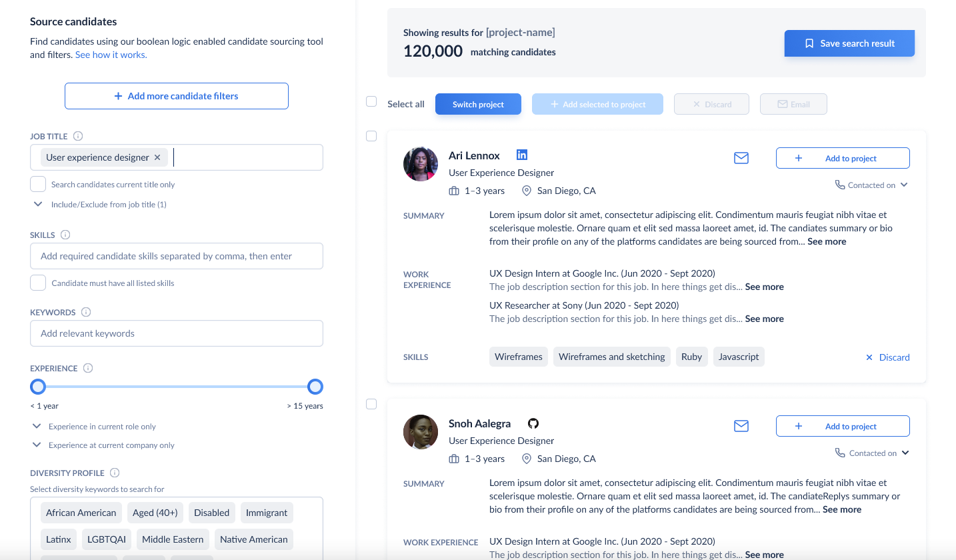Click the briefcase icon on Snoh Aalegra card
Image resolution: width=956 pixels, height=560 pixels.
point(454,459)
